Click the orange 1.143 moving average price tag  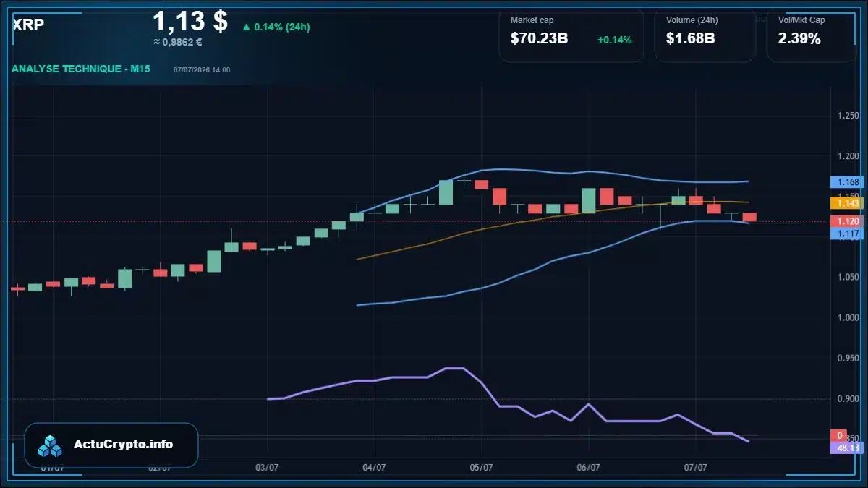(846, 203)
